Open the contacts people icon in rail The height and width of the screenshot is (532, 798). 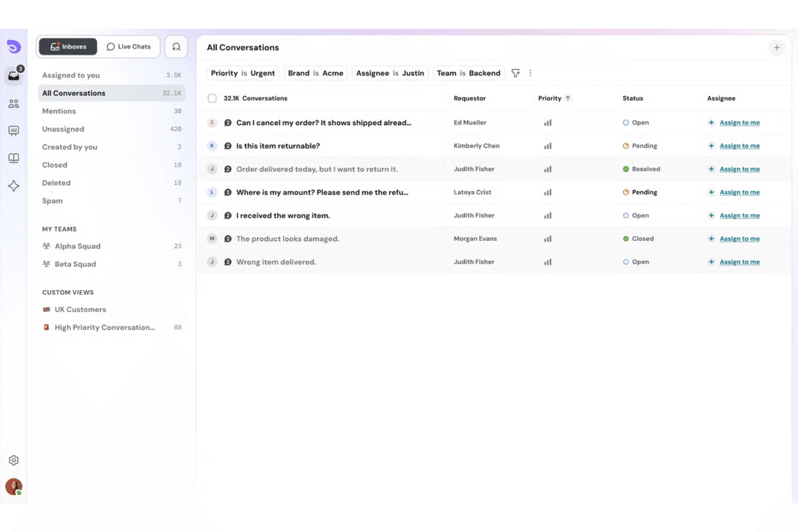[x=14, y=103]
